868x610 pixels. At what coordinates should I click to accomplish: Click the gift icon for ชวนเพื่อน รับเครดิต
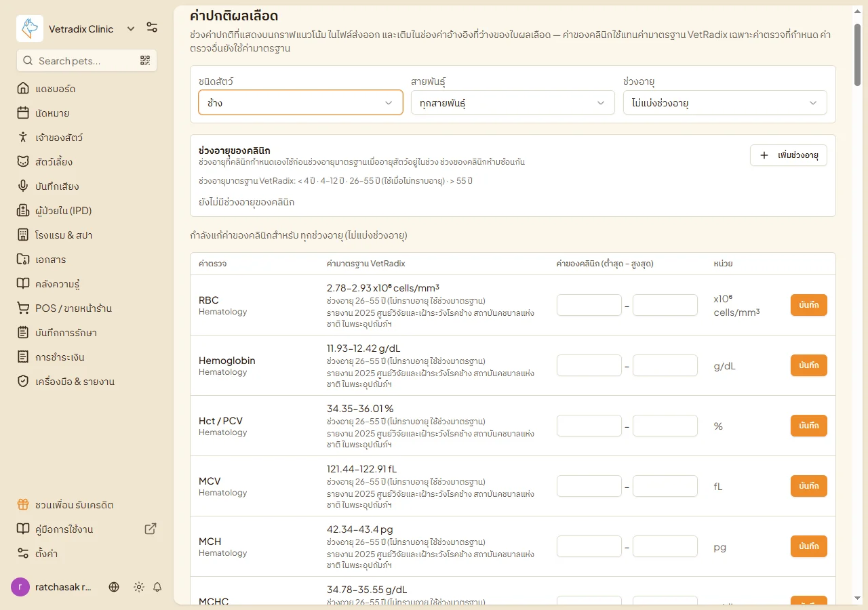pos(23,505)
